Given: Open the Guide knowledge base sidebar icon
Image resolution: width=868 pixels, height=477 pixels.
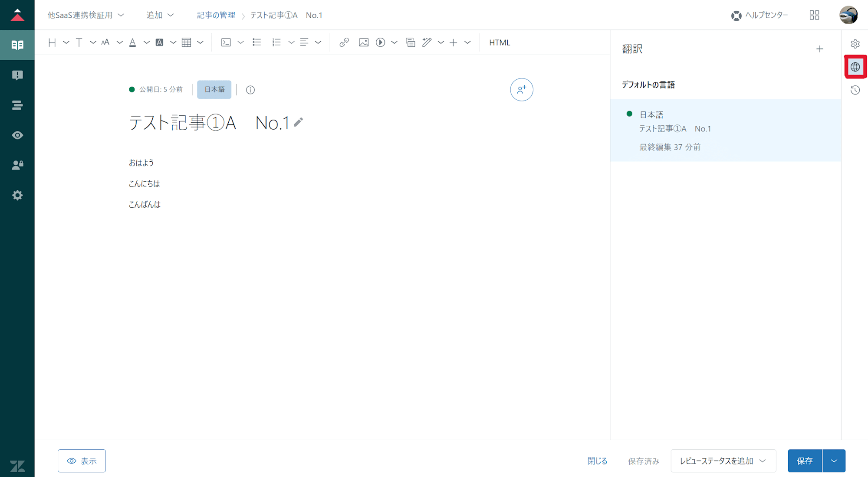Looking at the screenshot, I should pyautogui.click(x=17, y=45).
